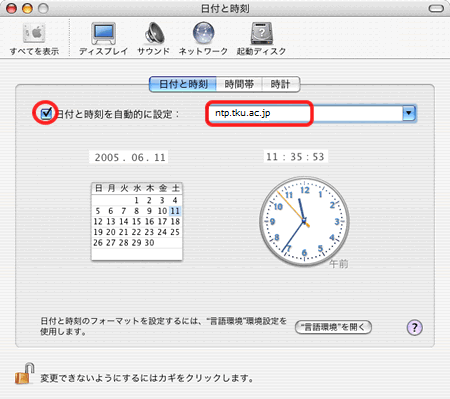Select day 22 in the calendar
Screen dimensions: 450x399
point(136,232)
